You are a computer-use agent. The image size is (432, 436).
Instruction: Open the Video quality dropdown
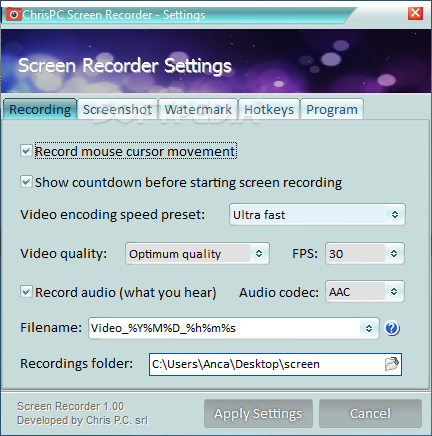pos(197,254)
